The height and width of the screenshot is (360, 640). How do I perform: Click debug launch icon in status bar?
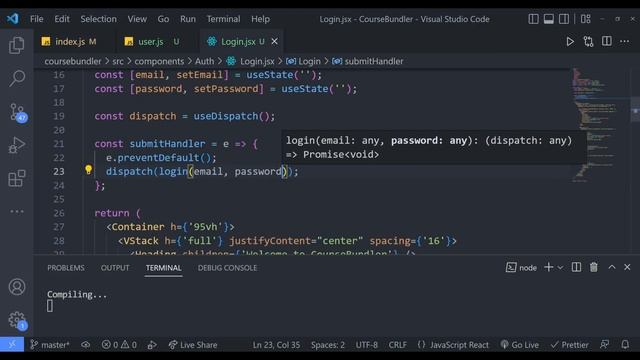point(152,345)
